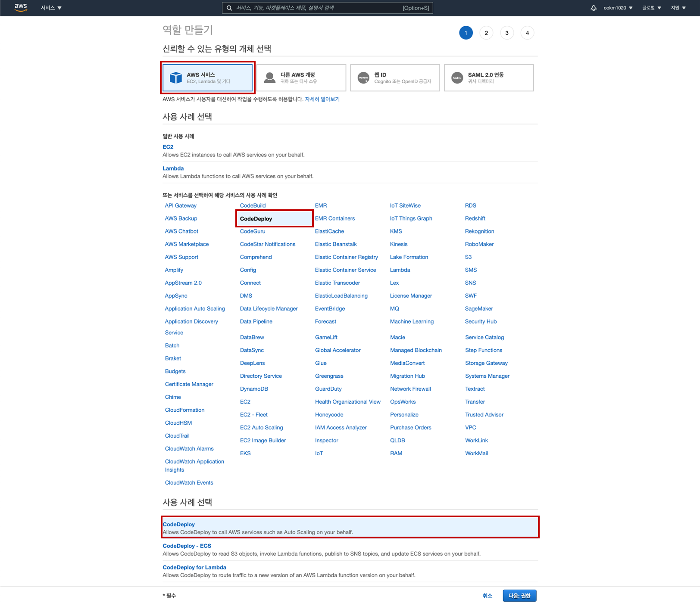Screen dimensions: 700x603
Task: Select EKS service
Action: click(245, 454)
